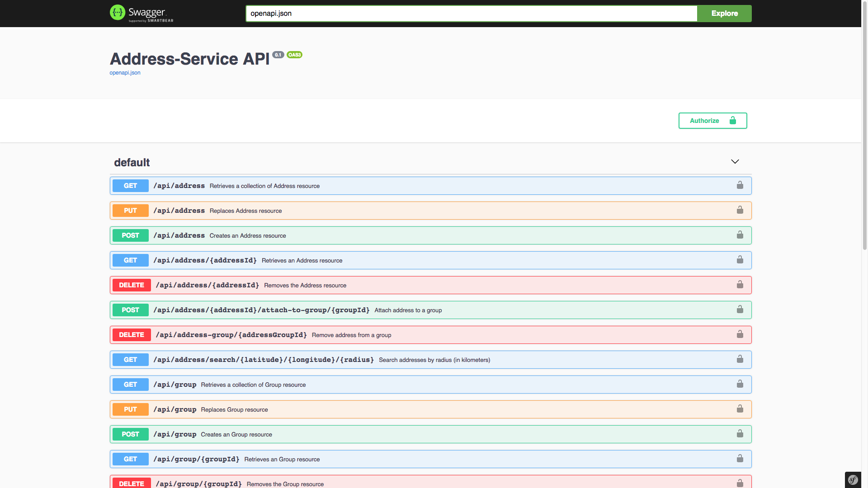Expand DELETE /api/address-group/{addressGroupId} operation
The image size is (868, 488).
coord(430,335)
